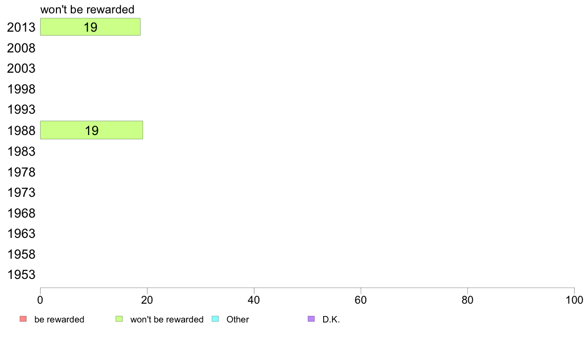Click the 'be rewarded' legend label
This screenshot has width=588, height=364.
pos(59,319)
